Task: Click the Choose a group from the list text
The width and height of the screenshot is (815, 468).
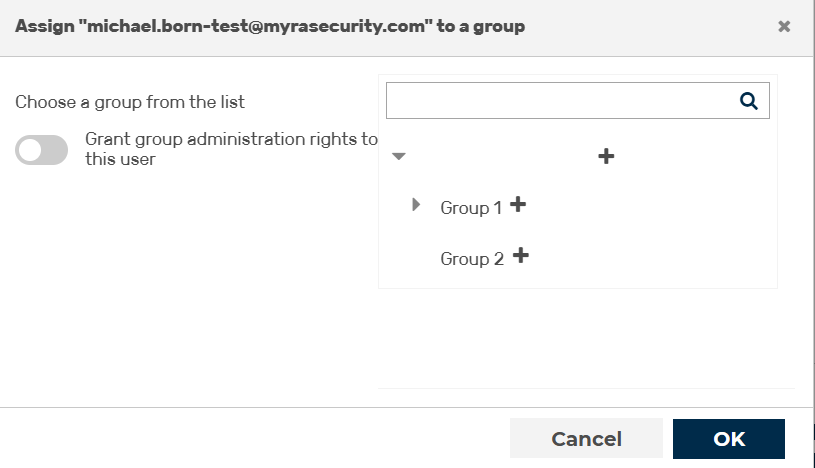Action: (129, 102)
